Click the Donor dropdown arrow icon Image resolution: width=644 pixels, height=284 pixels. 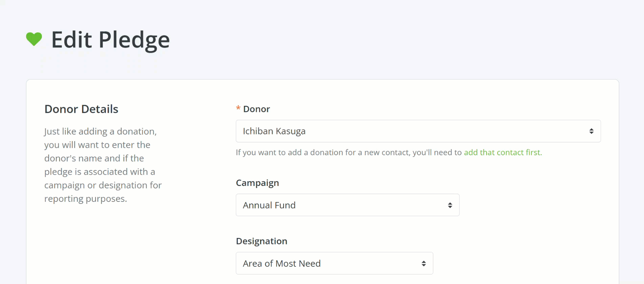[591, 131]
